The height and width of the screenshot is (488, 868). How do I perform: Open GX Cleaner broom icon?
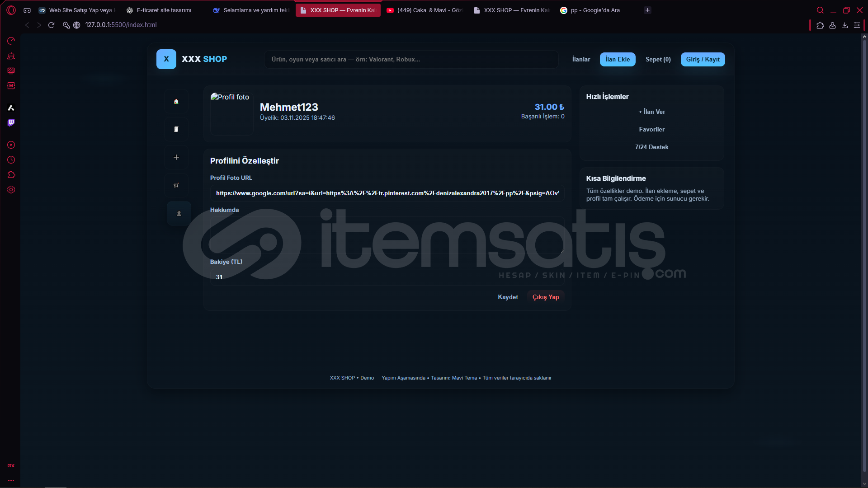[11, 56]
